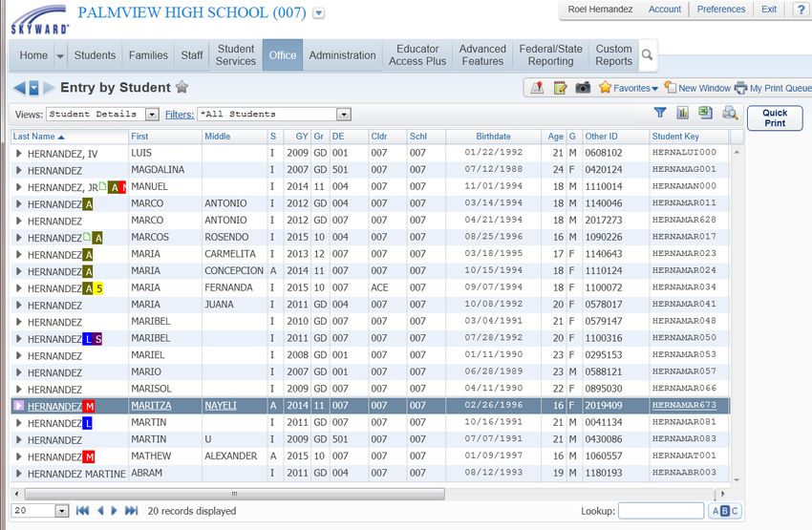Open the Home menu arrow

pos(60,55)
